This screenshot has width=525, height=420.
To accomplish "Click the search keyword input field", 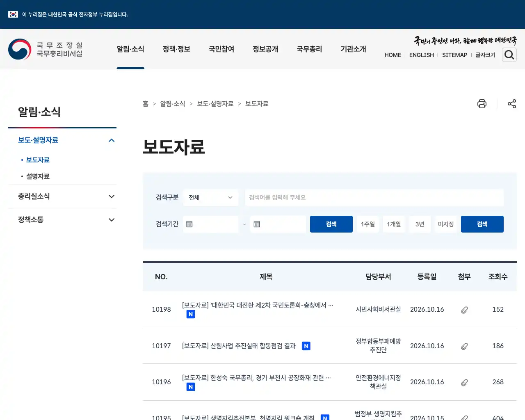I will coord(374,197).
